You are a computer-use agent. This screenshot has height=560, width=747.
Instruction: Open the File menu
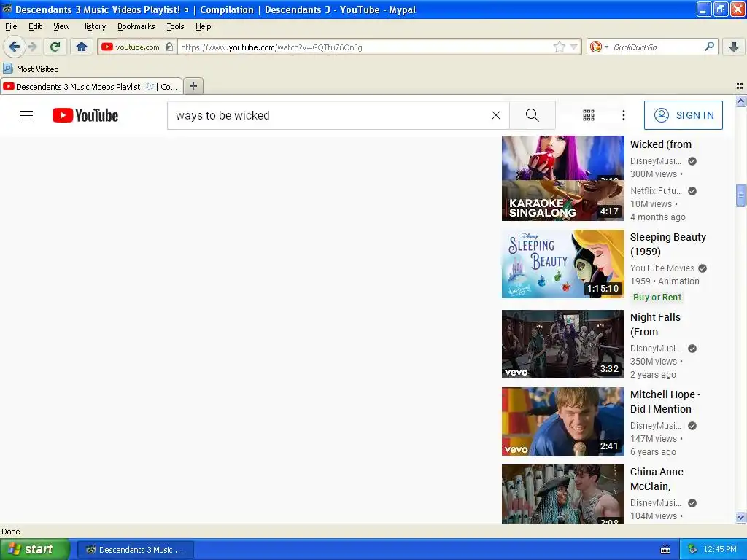pos(11,26)
